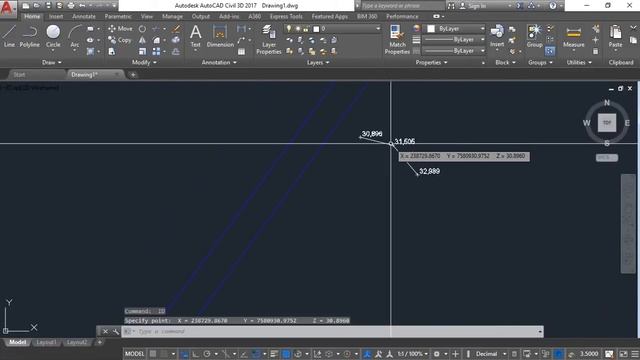Select the Dimension tool
640x360 pixels.
(220, 36)
